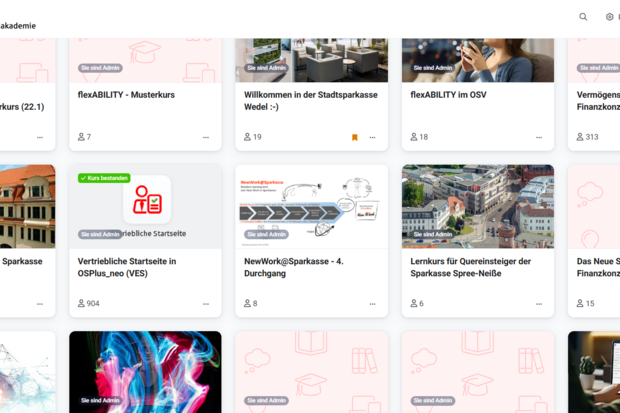Viewport: 620px width, 413px height.
Task: Click the Kurs bestanden green badge
Action: click(x=104, y=178)
